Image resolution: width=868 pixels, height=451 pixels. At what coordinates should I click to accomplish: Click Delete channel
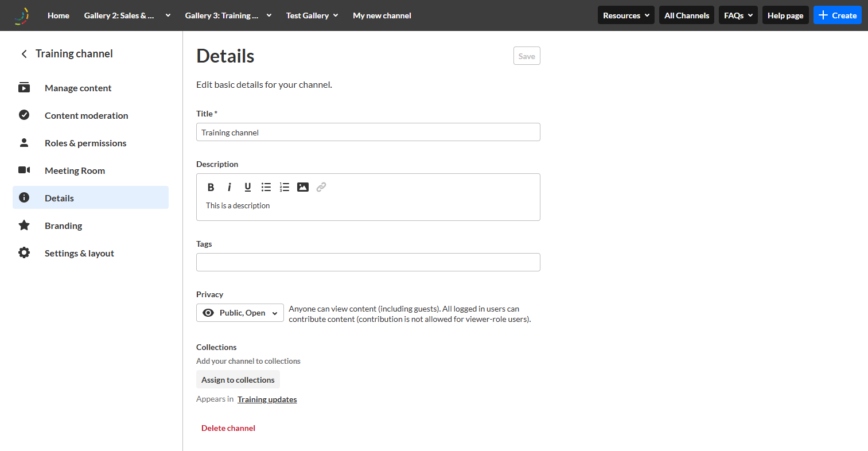[x=228, y=428]
